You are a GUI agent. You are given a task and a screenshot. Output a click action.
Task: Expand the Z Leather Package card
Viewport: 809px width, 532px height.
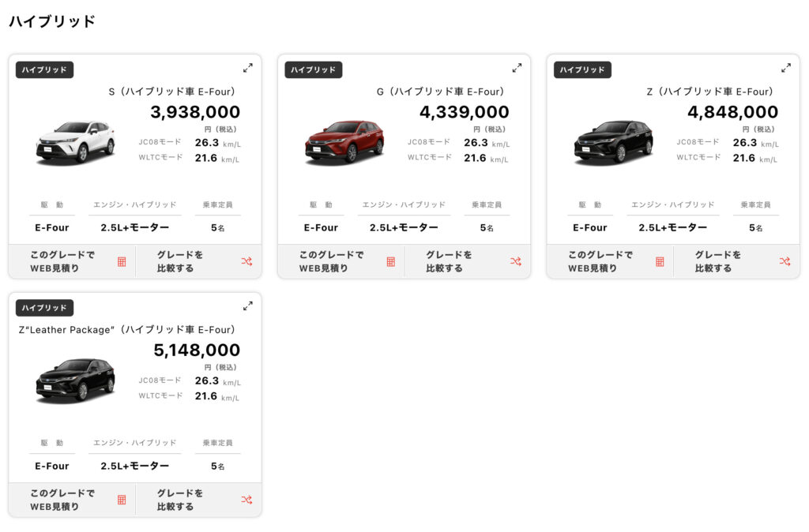248,305
